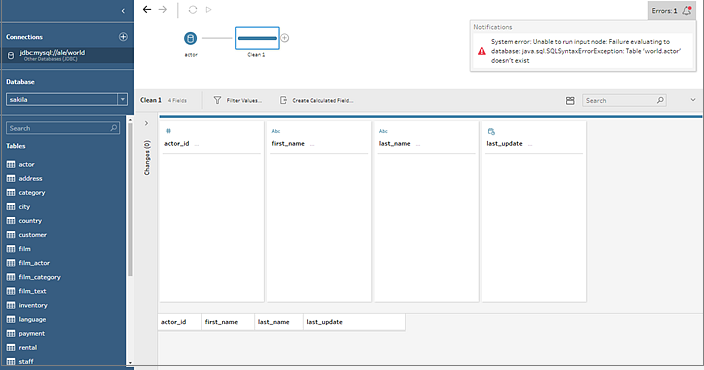Select the actor input step node
Image resolution: width=704 pixels, height=370 pixels.
(x=190, y=38)
